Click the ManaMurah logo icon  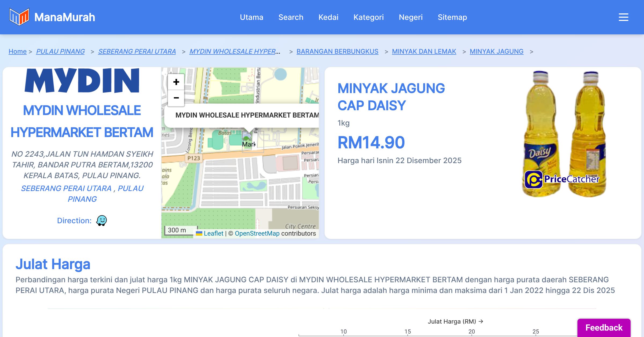click(x=19, y=17)
